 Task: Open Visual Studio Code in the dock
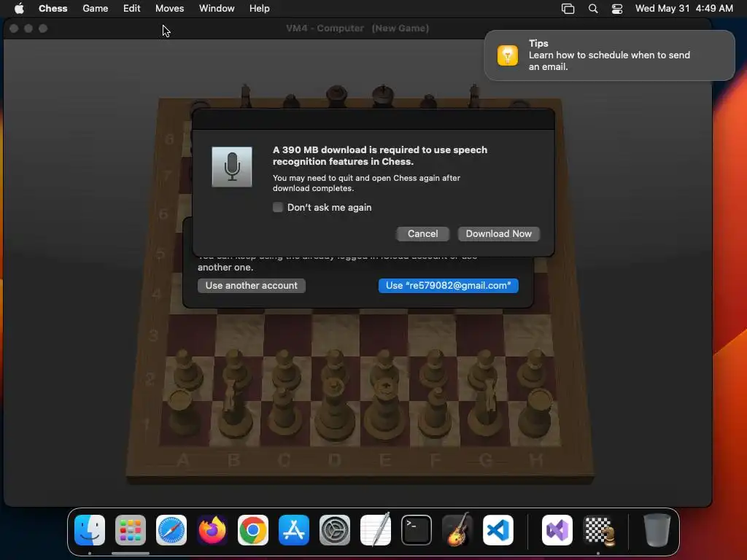pyautogui.click(x=498, y=530)
